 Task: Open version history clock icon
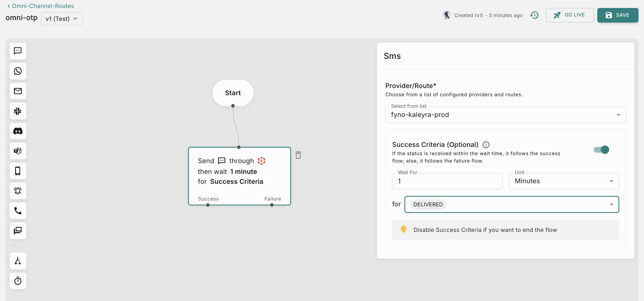coord(534,15)
